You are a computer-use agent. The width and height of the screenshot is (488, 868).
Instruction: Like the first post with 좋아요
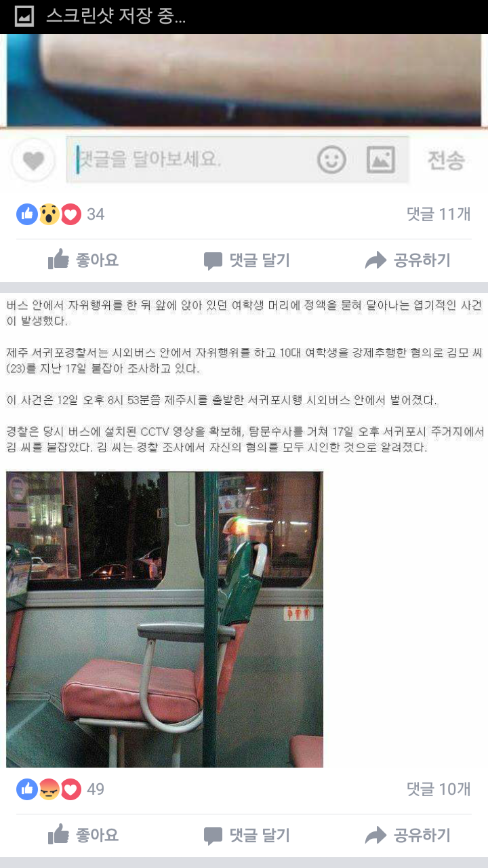point(83,260)
